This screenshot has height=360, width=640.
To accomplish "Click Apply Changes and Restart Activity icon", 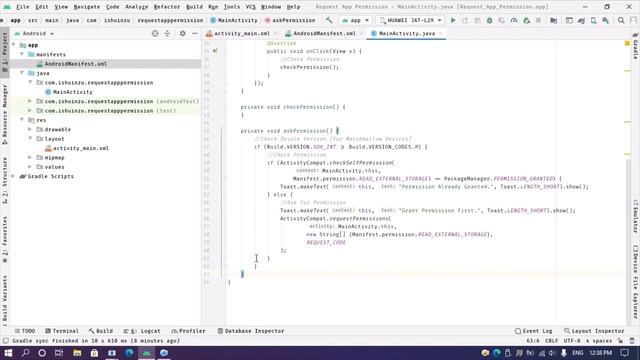I will tap(465, 20).
